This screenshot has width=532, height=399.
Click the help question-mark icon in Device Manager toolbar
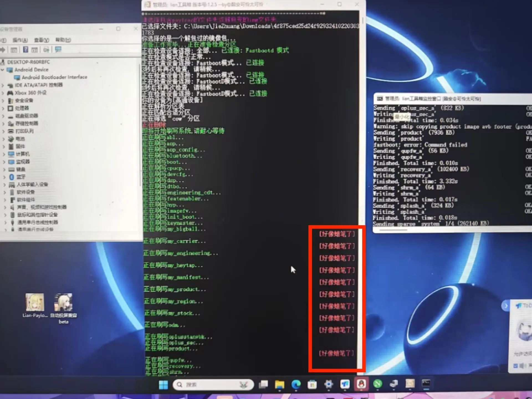25,50
